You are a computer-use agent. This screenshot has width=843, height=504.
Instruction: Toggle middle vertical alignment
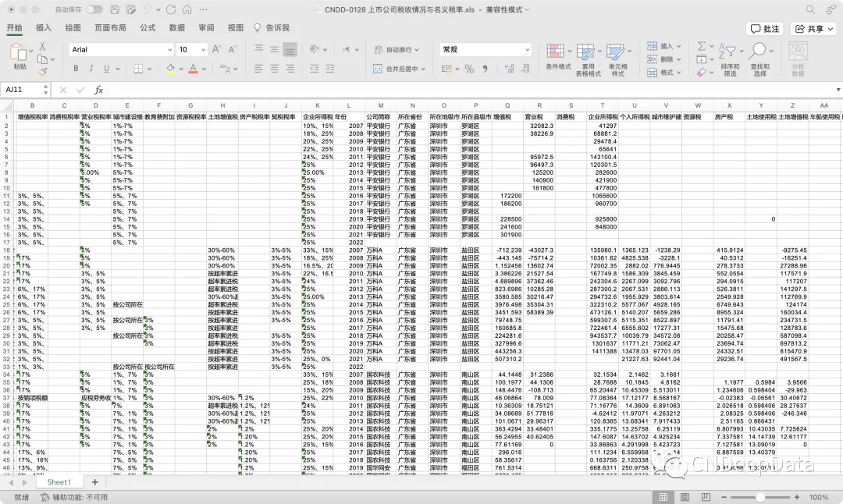point(274,49)
